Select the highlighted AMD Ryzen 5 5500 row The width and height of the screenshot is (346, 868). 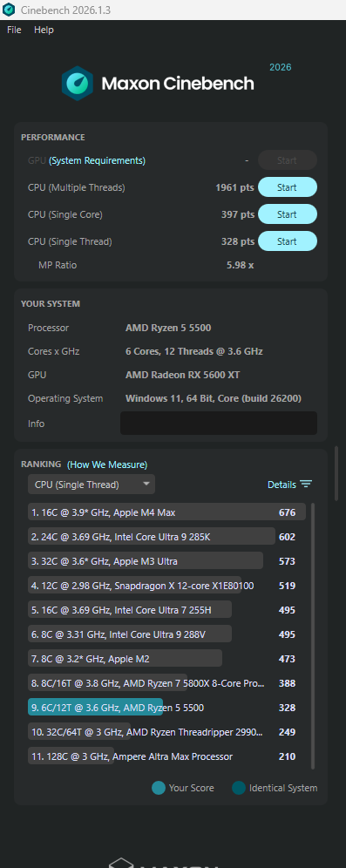click(x=166, y=708)
